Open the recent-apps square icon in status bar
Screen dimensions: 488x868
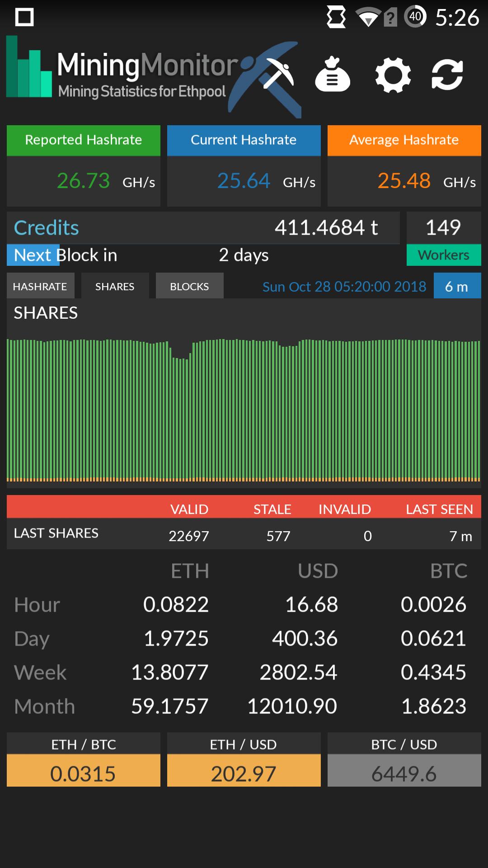point(24,18)
